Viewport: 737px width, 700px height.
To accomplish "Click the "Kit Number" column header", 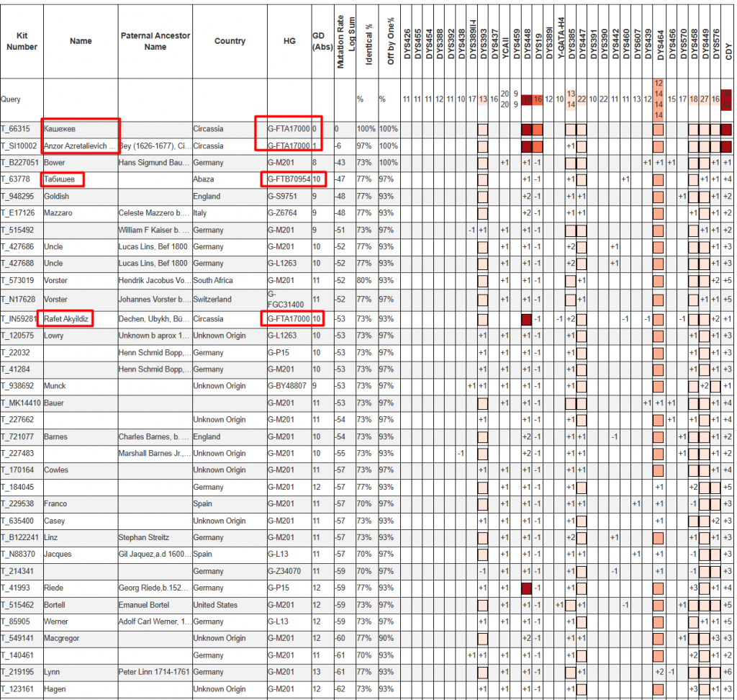I will coord(20,41).
